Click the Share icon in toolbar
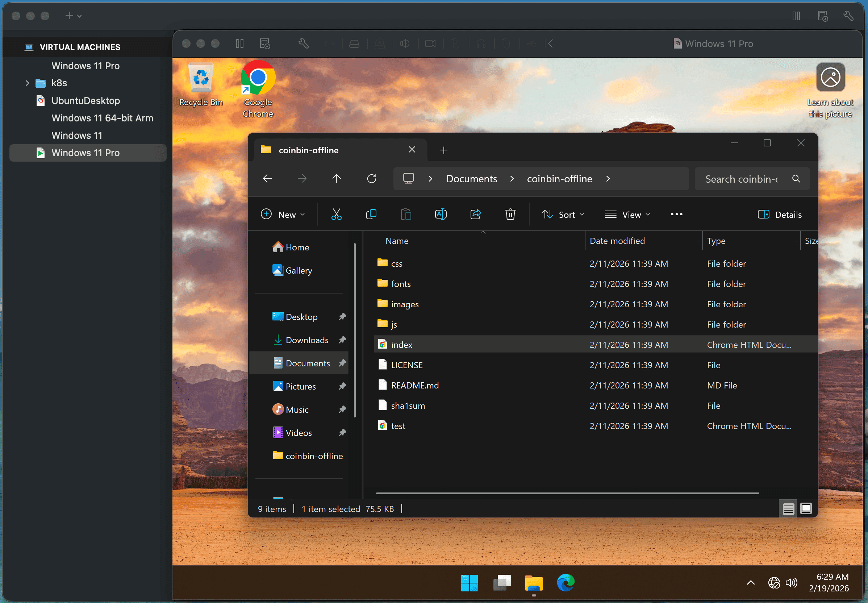 (x=475, y=215)
